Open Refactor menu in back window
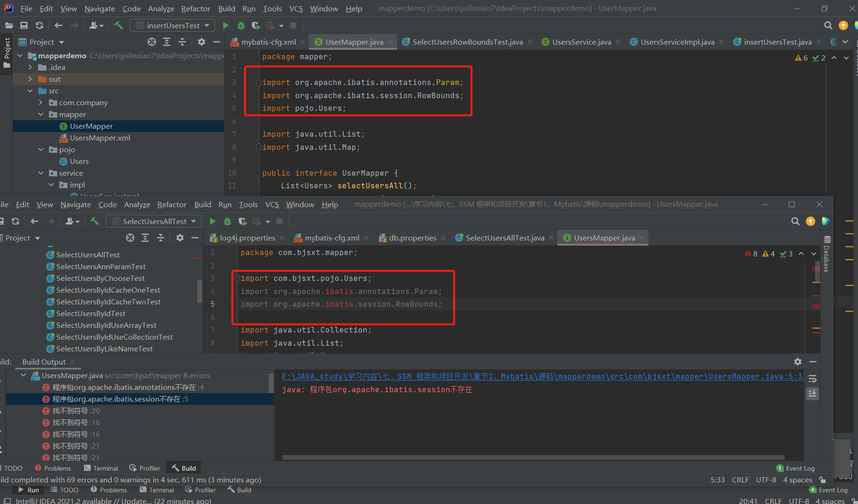Viewport: 858px width, 504px height. (195, 8)
